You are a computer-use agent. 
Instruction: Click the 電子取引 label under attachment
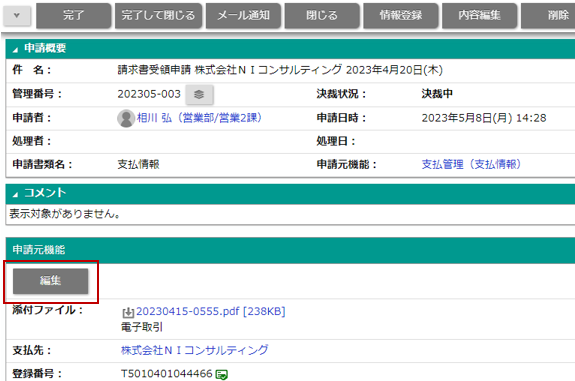[x=142, y=327]
